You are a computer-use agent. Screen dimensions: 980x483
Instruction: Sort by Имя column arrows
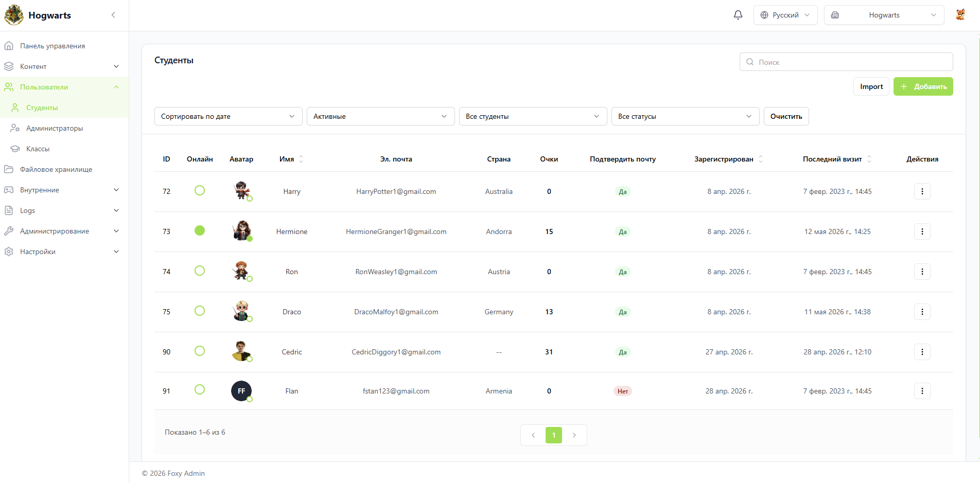click(301, 159)
